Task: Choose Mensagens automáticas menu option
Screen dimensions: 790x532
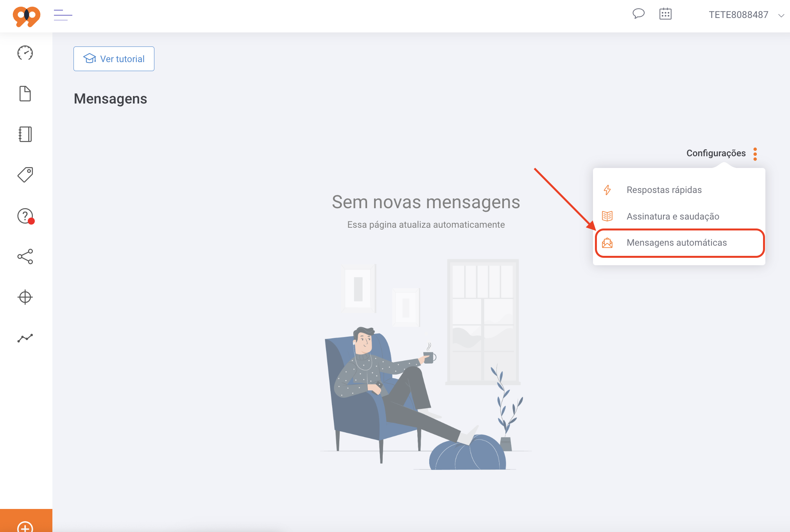Action: tap(676, 243)
